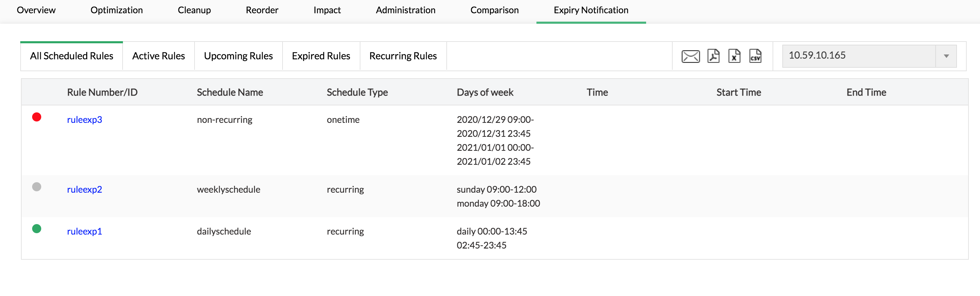
Task: Export scheduled rules to Excel
Action: pyautogui.click(x=734, y=56)
